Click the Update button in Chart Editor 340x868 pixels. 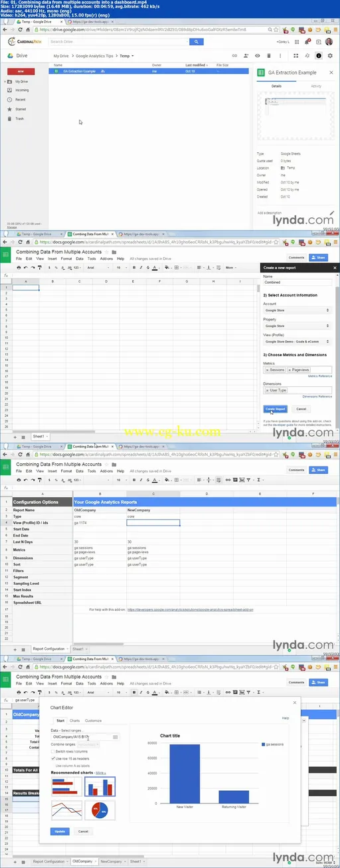[x=59, y=831]
